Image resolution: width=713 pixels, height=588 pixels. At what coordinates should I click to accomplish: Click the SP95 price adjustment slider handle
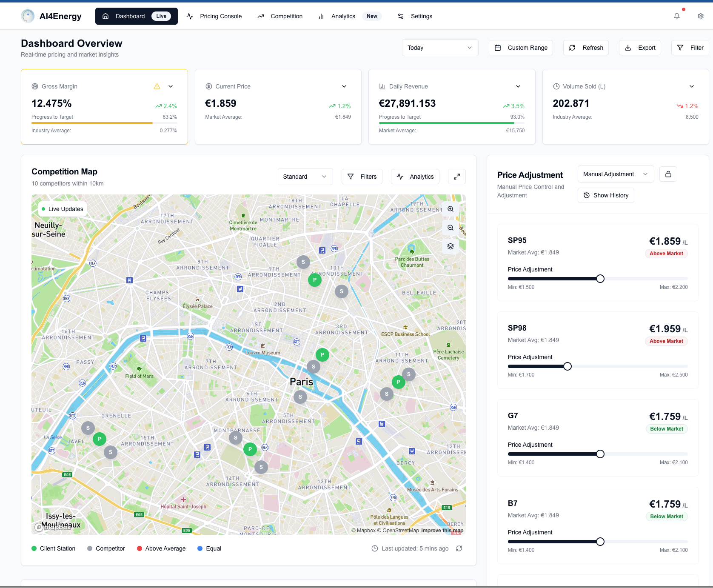point(600,279)
